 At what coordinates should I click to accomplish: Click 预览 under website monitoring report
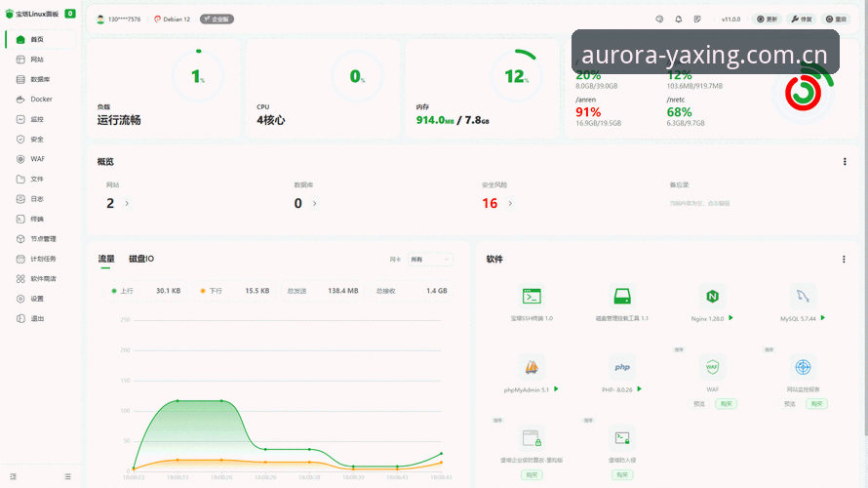[790, 404]
